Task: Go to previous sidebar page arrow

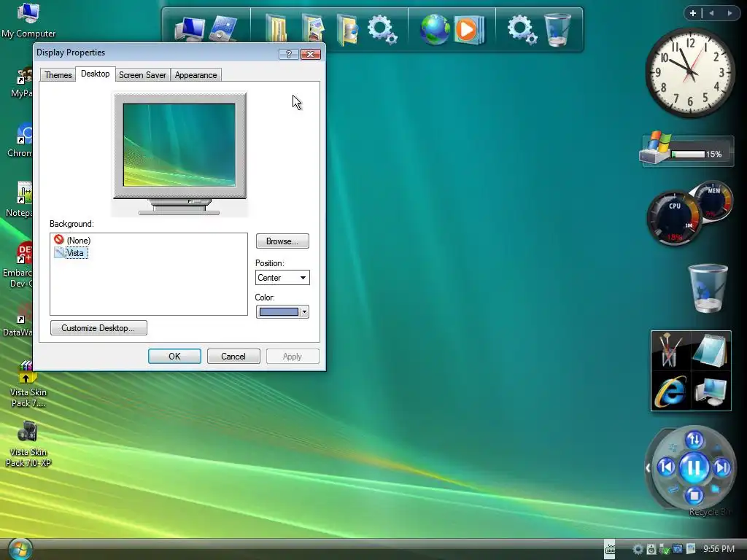Action: coord(711,13)
